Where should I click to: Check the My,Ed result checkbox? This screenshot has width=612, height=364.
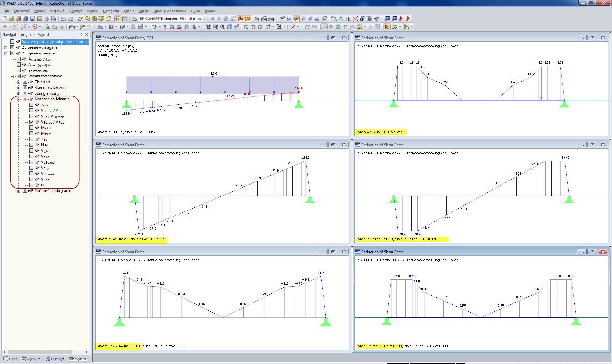31,128
